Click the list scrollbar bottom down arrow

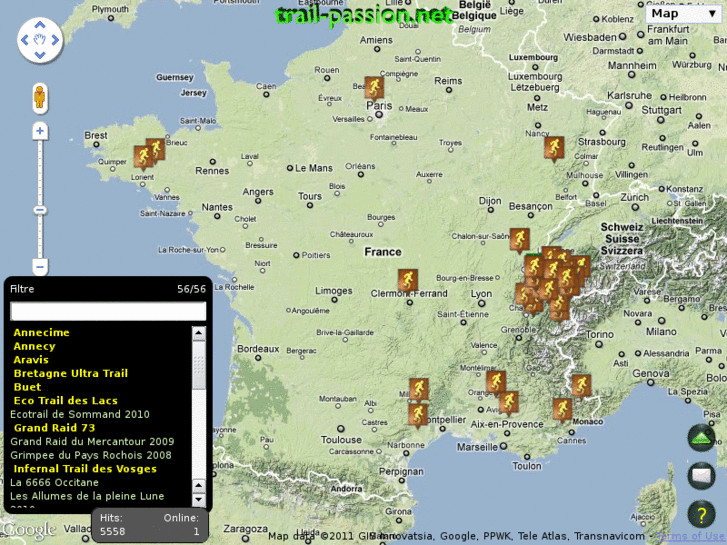[x=198, y=500]
